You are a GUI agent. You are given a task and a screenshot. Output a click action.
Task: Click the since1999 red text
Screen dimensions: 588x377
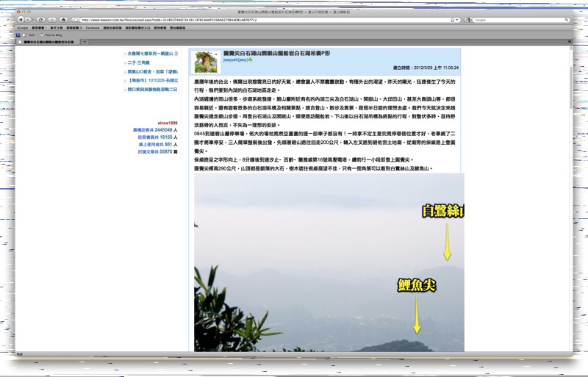click(x=168, y=123)
